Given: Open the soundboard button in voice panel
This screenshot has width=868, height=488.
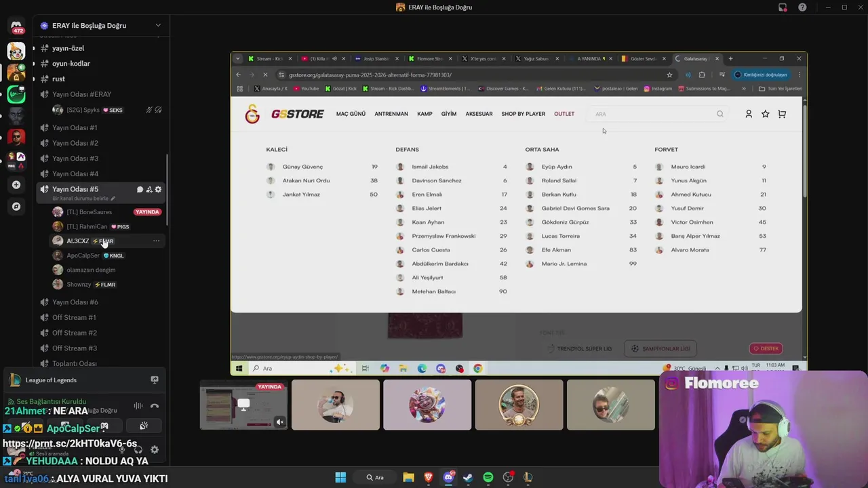Looking at the screenshot, I should point(144,426).
